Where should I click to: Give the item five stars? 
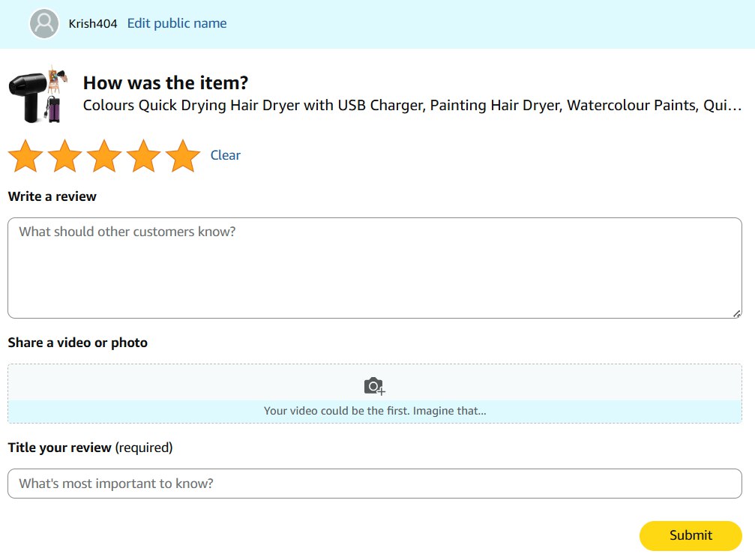[x=183, y=156]
